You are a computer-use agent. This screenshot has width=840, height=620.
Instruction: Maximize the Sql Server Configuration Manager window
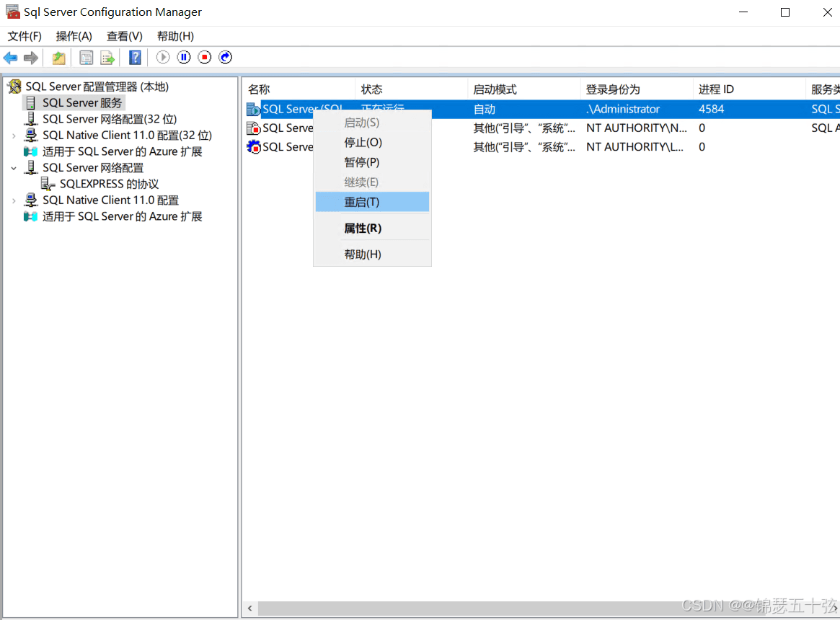(x=784, y=12)
